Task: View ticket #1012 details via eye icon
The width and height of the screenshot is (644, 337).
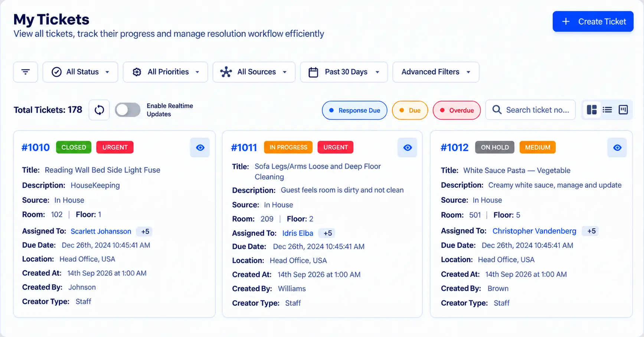Action: point(617,148)
